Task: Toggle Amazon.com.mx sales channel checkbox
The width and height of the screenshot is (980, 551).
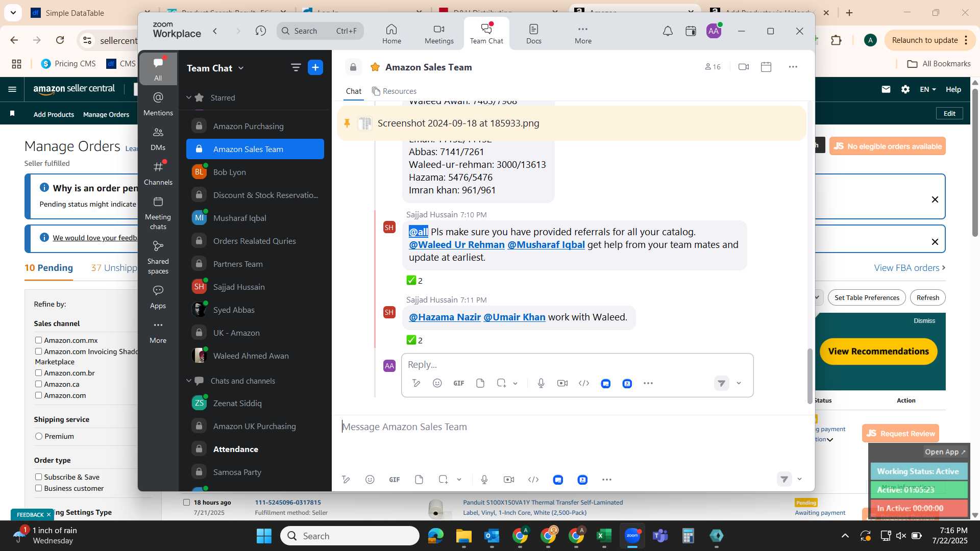Action: point(38,340)
